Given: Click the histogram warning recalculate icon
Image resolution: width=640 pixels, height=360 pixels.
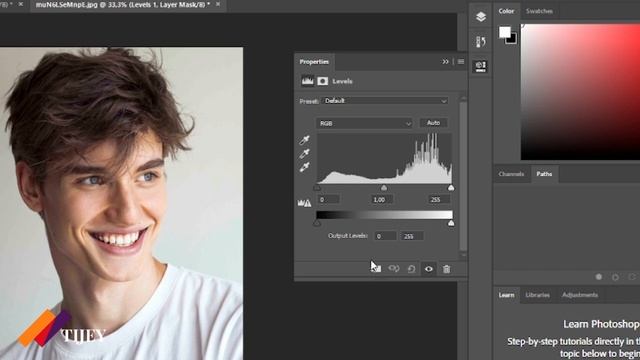Looking at the screenshot, I should click(304, 202).
